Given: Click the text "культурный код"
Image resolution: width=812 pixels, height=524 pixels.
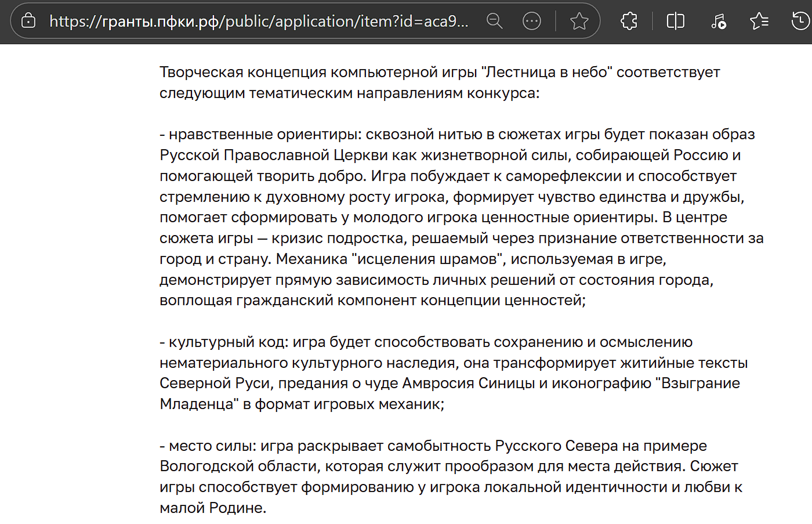Looking at the screenshot, I should pyautogui.click(x=227, y=342).
